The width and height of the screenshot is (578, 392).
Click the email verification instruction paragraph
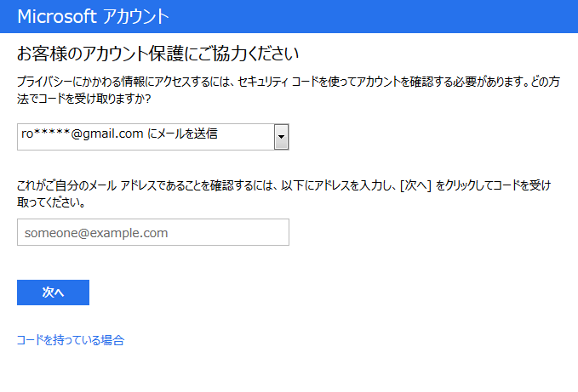[283, 194]
